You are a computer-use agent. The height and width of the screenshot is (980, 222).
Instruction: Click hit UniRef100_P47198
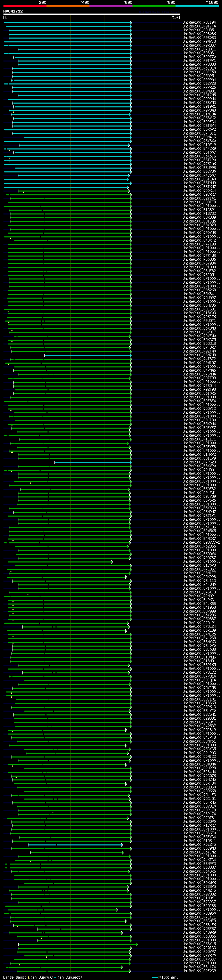click(x=199, y=244)
